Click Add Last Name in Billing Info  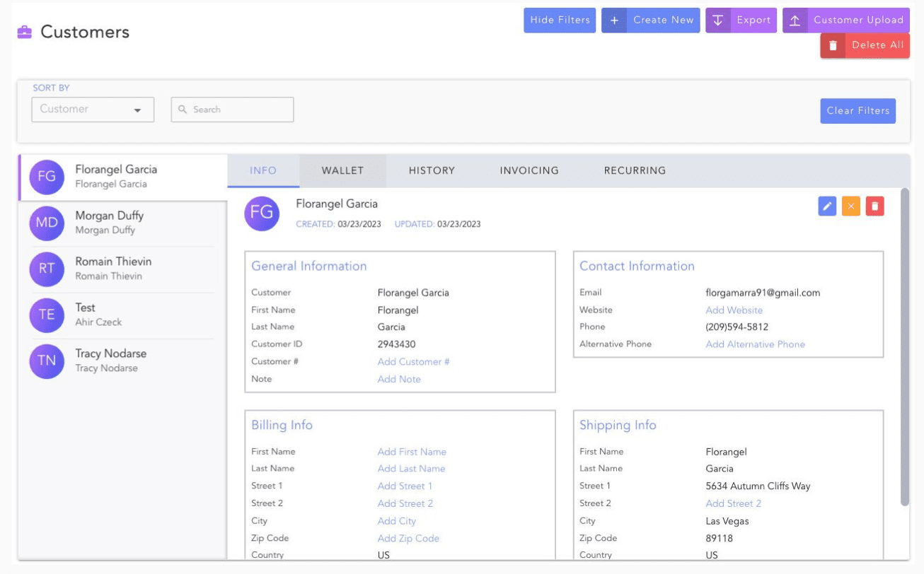(411, 469)
